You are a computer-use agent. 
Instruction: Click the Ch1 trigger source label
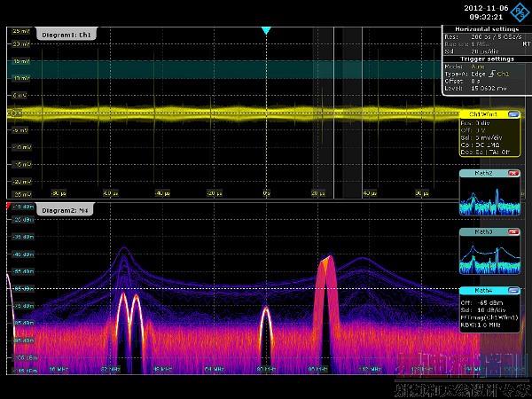click(503, 74)
